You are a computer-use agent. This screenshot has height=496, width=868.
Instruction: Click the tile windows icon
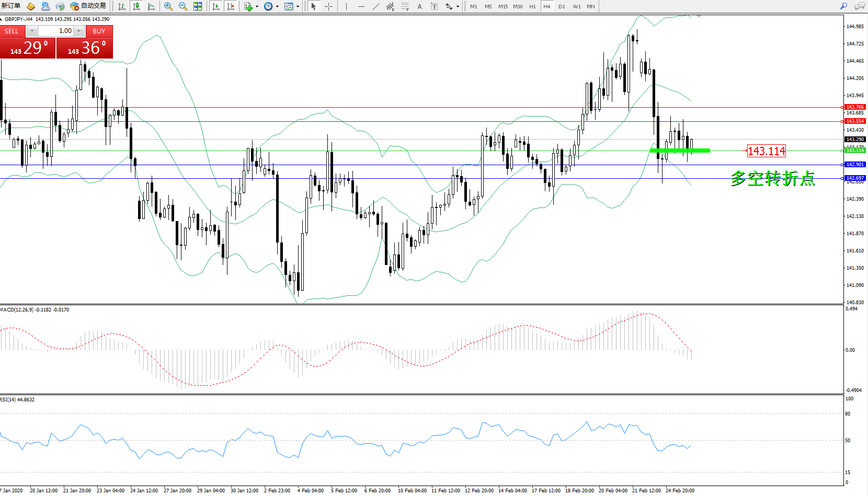(198, 6)
